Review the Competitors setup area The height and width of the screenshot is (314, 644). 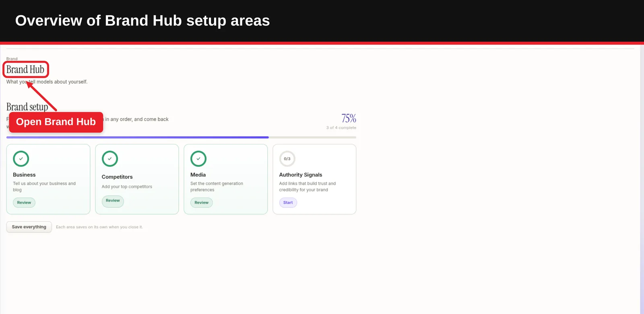pos(113,201)
